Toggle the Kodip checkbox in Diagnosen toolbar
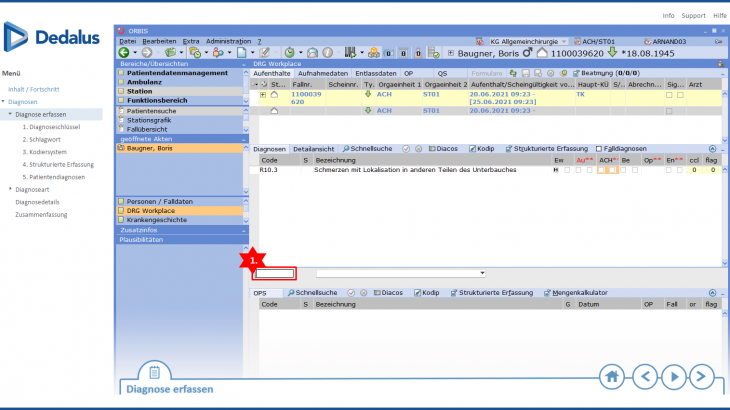The image size is (730, 410). point(473,148)
